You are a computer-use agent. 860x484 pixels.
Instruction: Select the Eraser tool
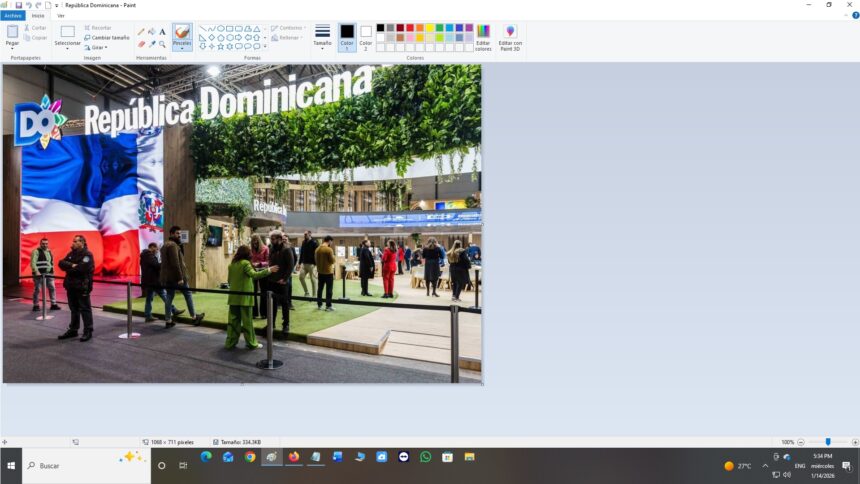(x=141, y=44)
